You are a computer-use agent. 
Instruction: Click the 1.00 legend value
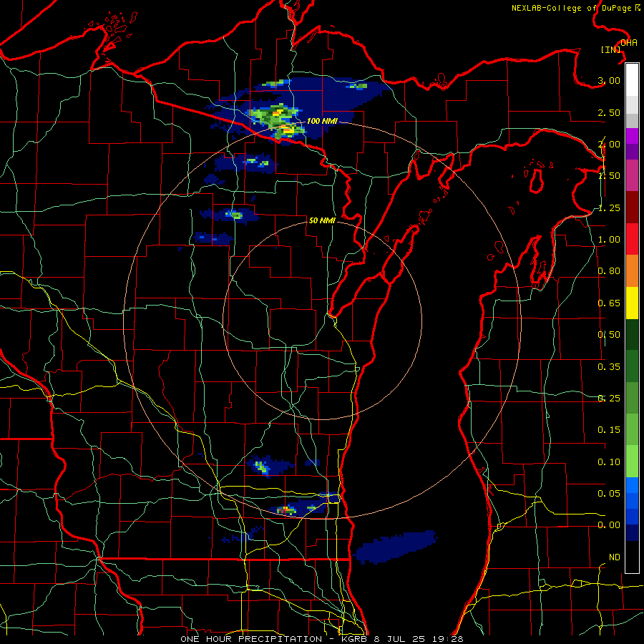[x=609, y=240]
